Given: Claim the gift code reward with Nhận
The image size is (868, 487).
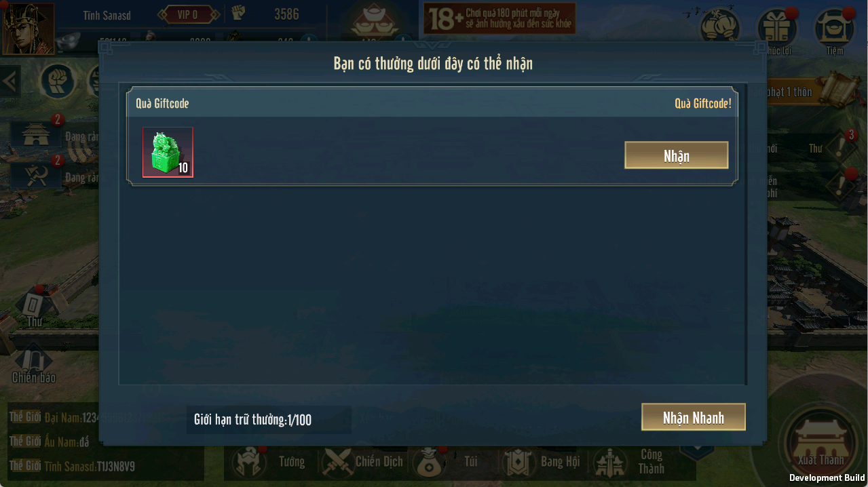Looking at the screenshot, I should click(x=676, y=155).
